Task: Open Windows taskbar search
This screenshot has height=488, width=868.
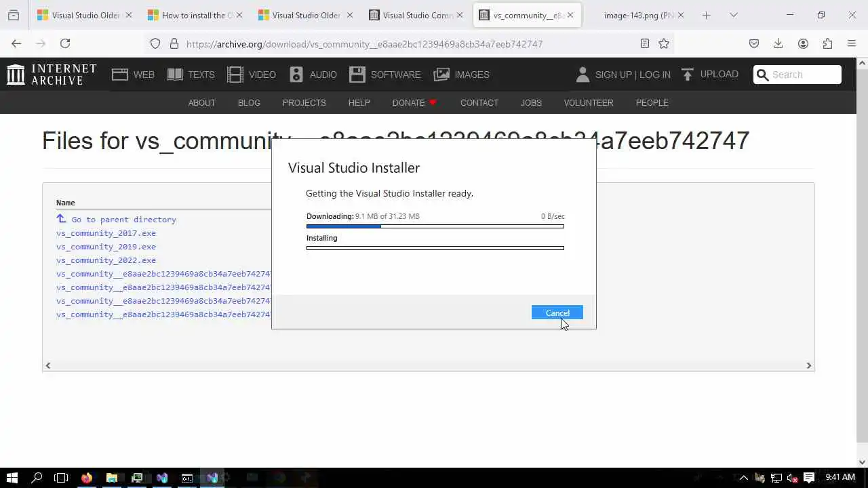Action: 37,478
